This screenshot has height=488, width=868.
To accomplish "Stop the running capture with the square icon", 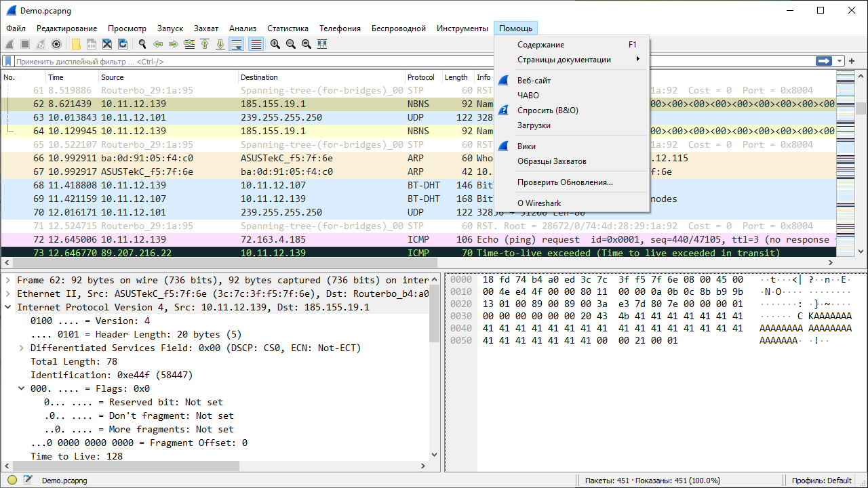I will [x=25, y=44].
